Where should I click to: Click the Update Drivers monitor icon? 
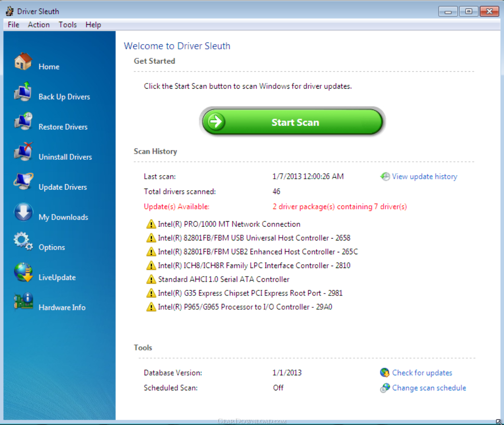tap(23, 181)
